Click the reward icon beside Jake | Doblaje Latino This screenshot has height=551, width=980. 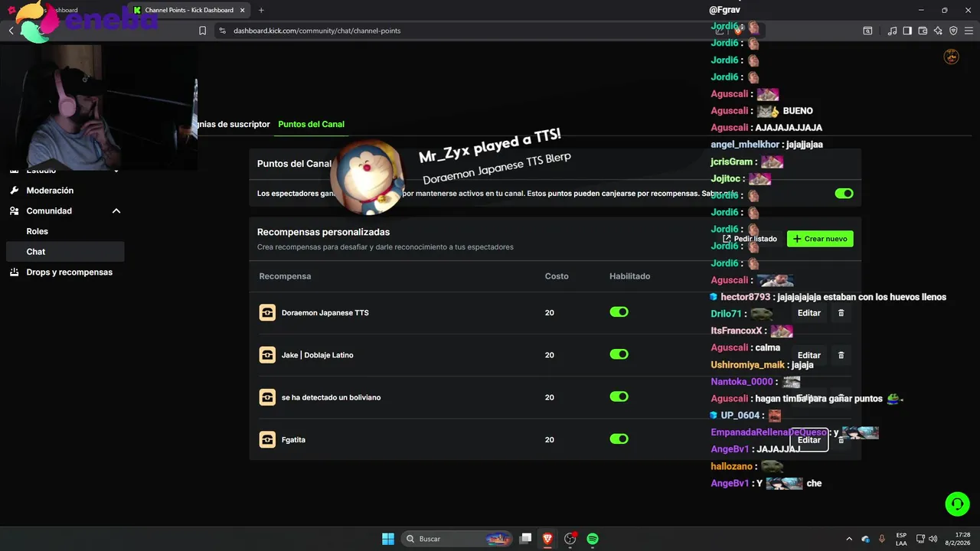pyautogui.click(x=267, y=355)
